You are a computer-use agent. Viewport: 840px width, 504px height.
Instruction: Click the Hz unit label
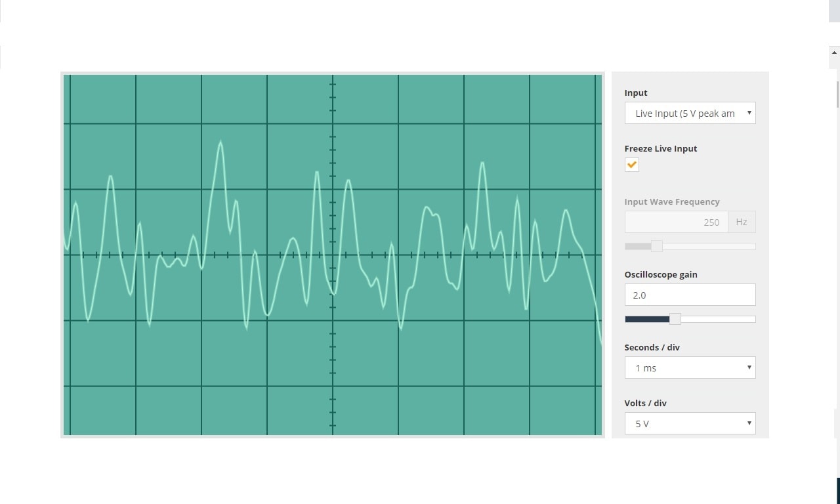pos(742,222)
